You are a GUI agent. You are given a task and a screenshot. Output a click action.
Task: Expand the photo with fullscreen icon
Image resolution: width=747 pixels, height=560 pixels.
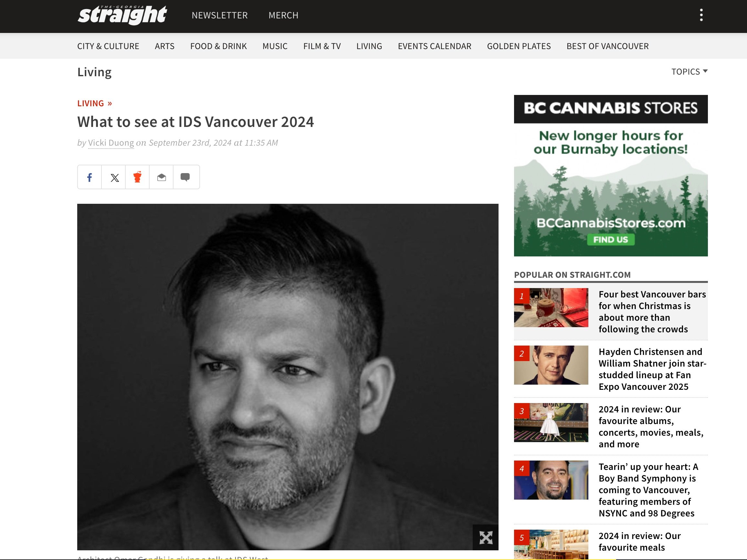486,537
